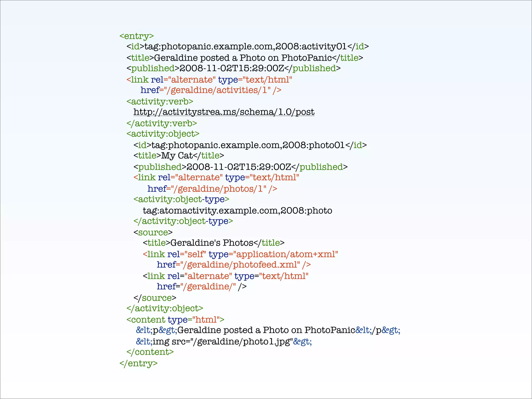Click the opening activity:object tag
532x399 pixels.
click(163, 134)
